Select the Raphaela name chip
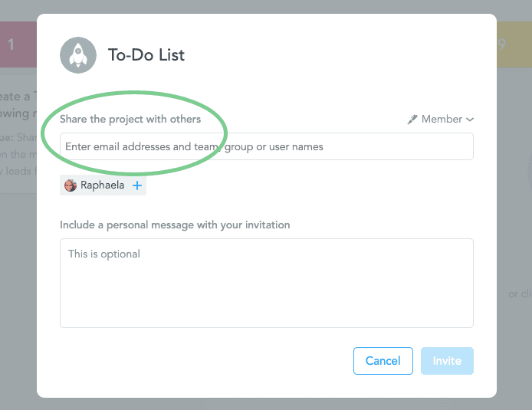Viewport: 532px width, 410px height. [x=102, y=185]
